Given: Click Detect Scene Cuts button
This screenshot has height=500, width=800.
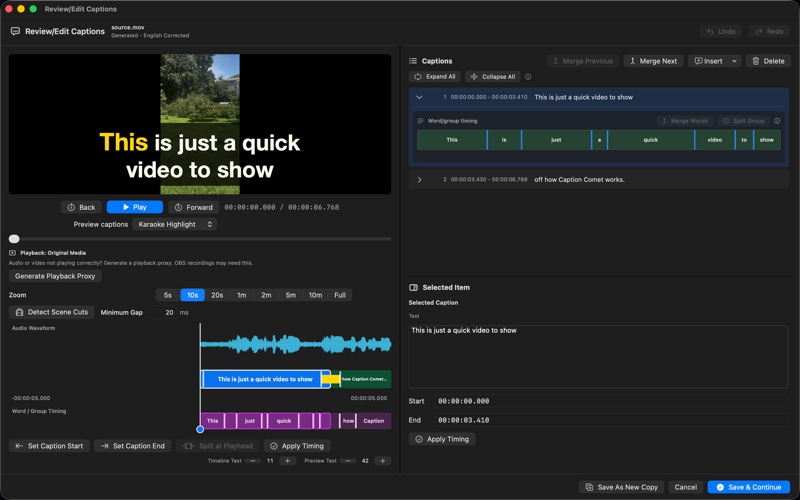Looking at the screenshot, I should click(52, 312).
